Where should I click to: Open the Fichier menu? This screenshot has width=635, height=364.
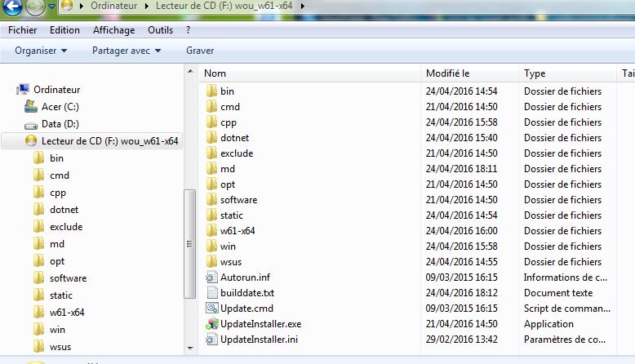pos(22,30)
